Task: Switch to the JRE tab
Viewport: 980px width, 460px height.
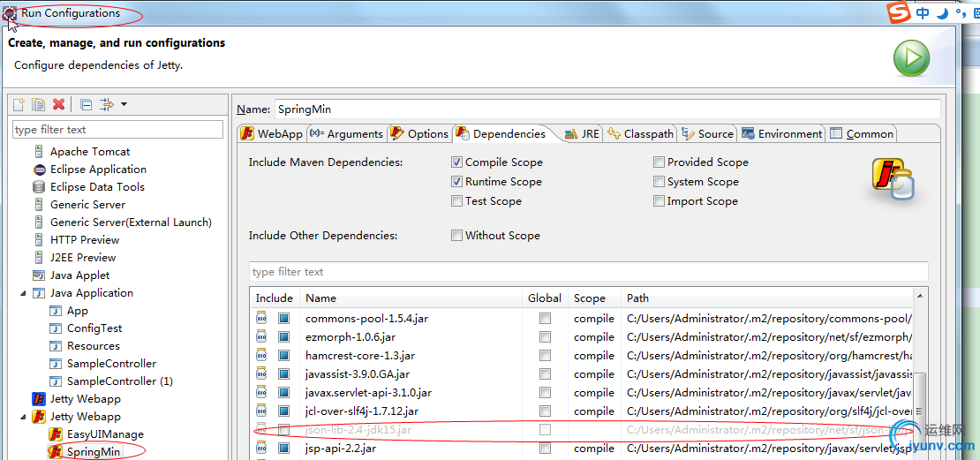Action: (x=582, y=133)
